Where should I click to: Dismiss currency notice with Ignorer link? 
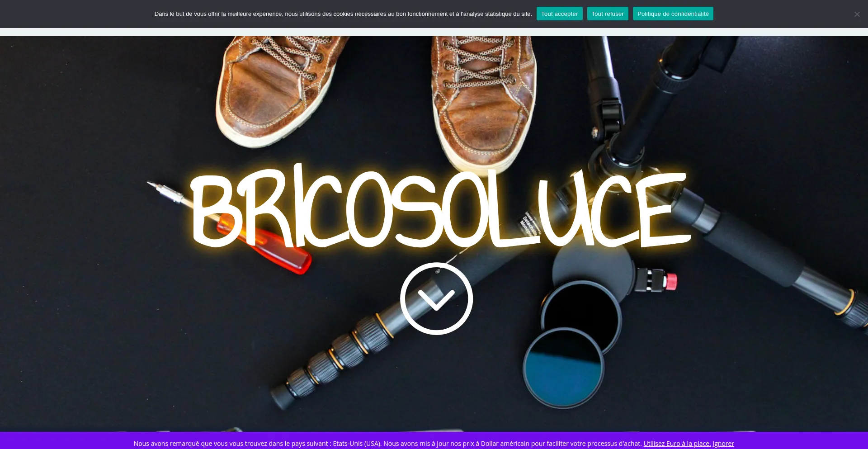click(723, 444)
